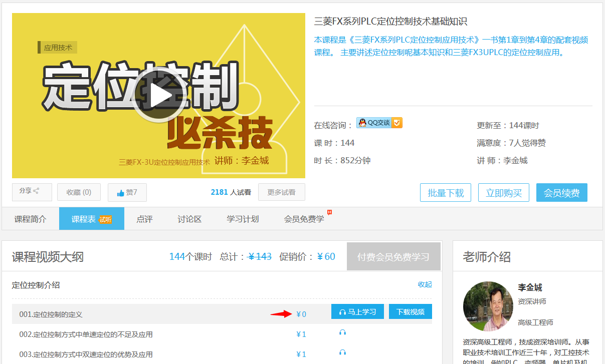This screenshot has width=605, height=364.
Task: Switch to 课程简介 tab
Action: point(30,219)
